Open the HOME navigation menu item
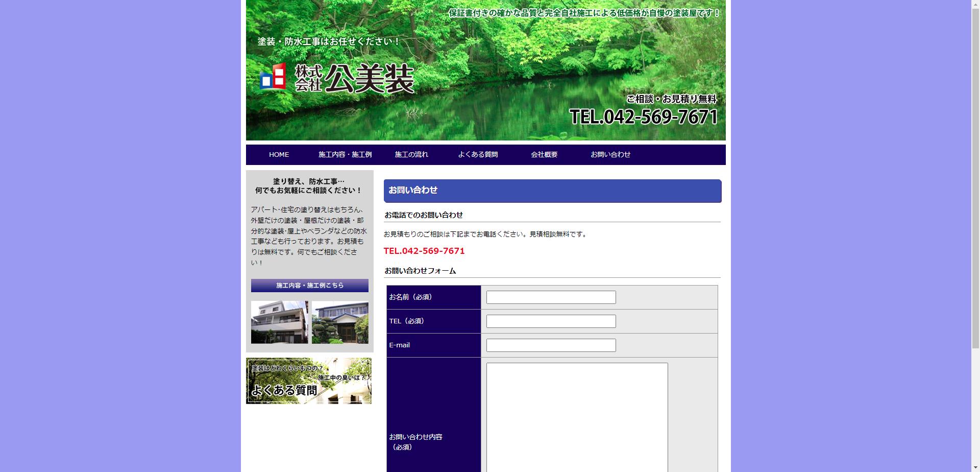 [x=279, y=154]
